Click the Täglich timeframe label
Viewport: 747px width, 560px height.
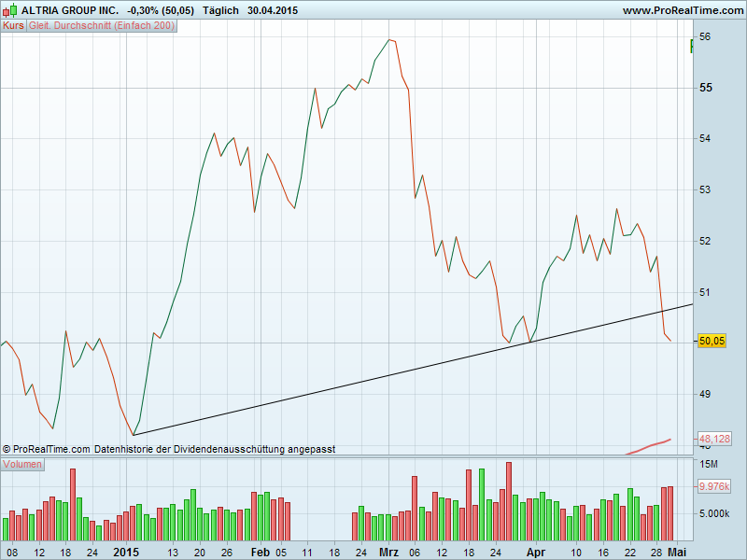(x=220, y=10)
